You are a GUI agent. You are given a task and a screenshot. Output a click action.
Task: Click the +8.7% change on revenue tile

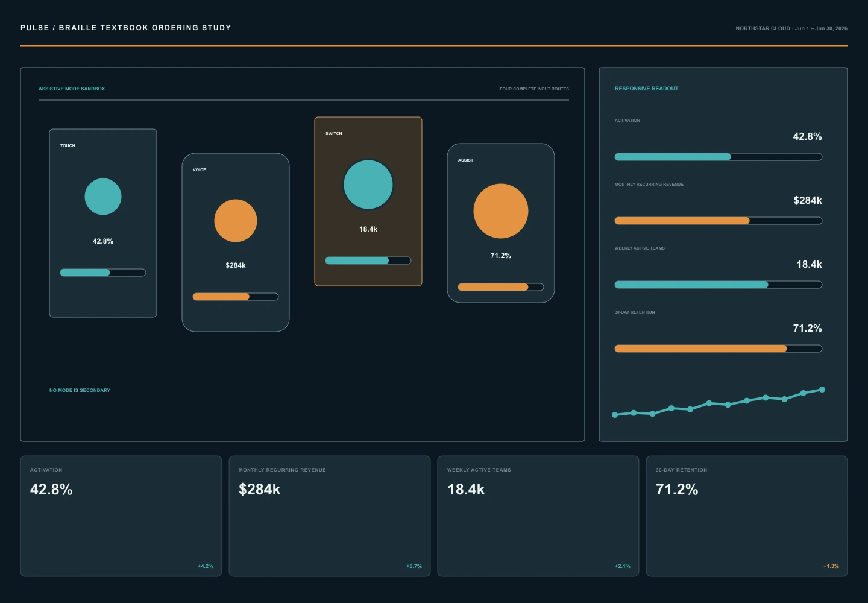pos(414,566)
